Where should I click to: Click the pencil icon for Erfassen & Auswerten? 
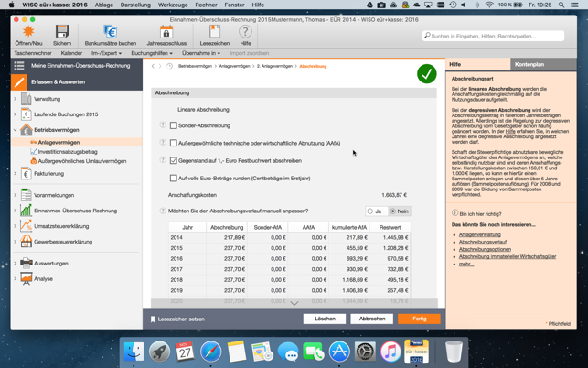pyautogui.click(x=19, y=81)
